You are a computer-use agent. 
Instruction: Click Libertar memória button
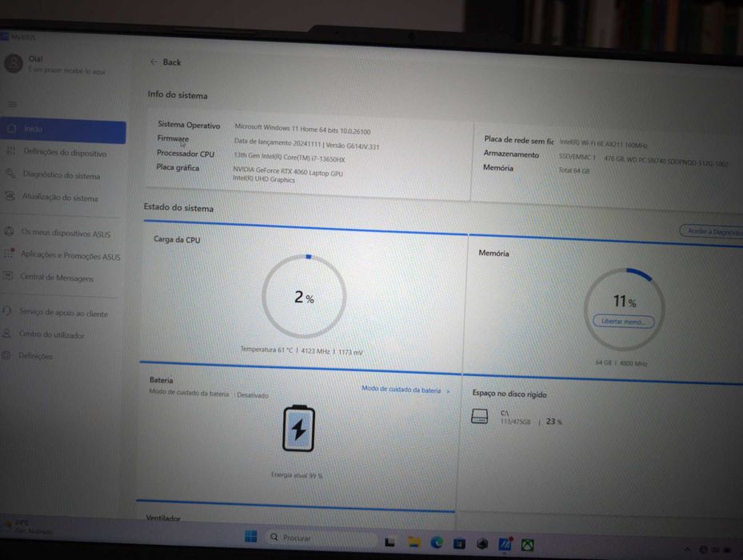(624, 321)
